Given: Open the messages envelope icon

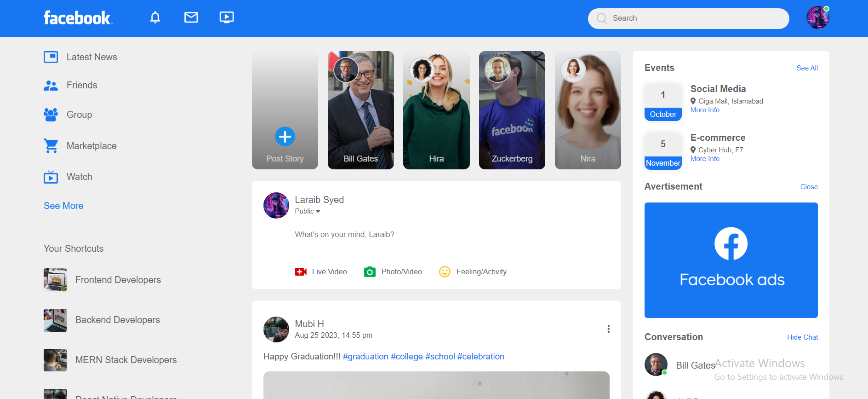Looking at the screenshot, I should tap(191, 17).
